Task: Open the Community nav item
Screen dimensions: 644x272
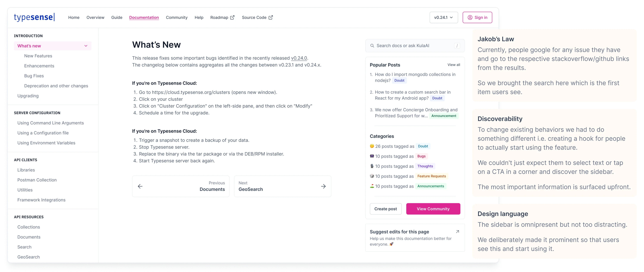Action: tap(177, 17)
